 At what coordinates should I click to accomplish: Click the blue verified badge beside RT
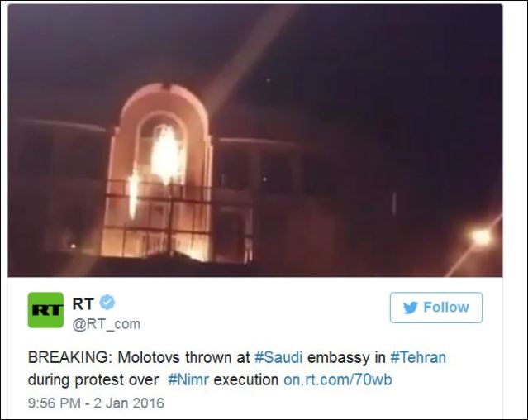click(x=107, y=303)
